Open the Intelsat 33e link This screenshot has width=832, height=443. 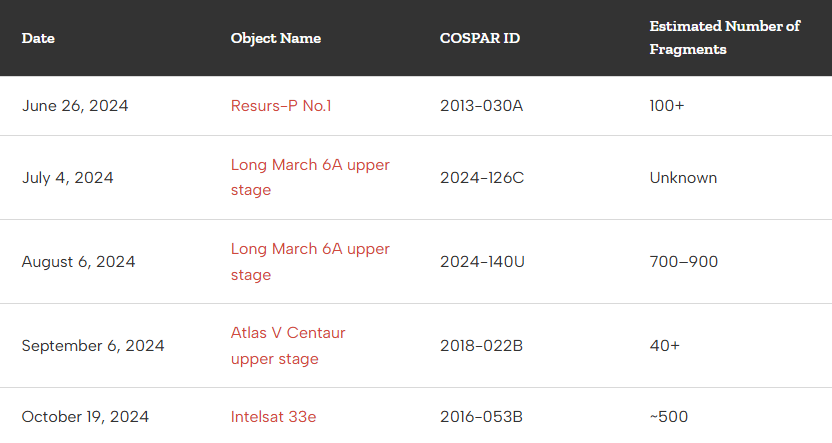(x=273, y=417)
